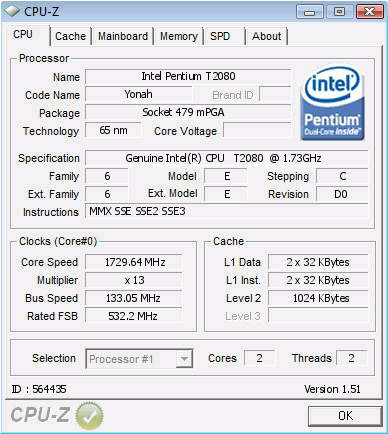
Task: Click the green validation checkmark badge
Action: (x=89, y=415)
